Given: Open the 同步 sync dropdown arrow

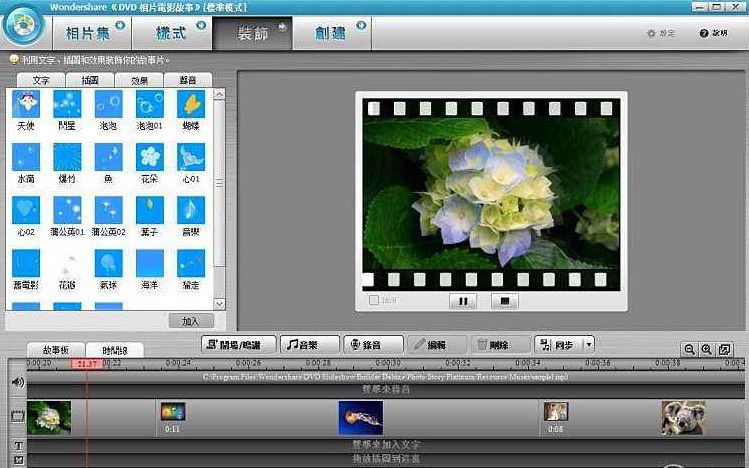Looking at the screenshot, I should tap(589, 344).
